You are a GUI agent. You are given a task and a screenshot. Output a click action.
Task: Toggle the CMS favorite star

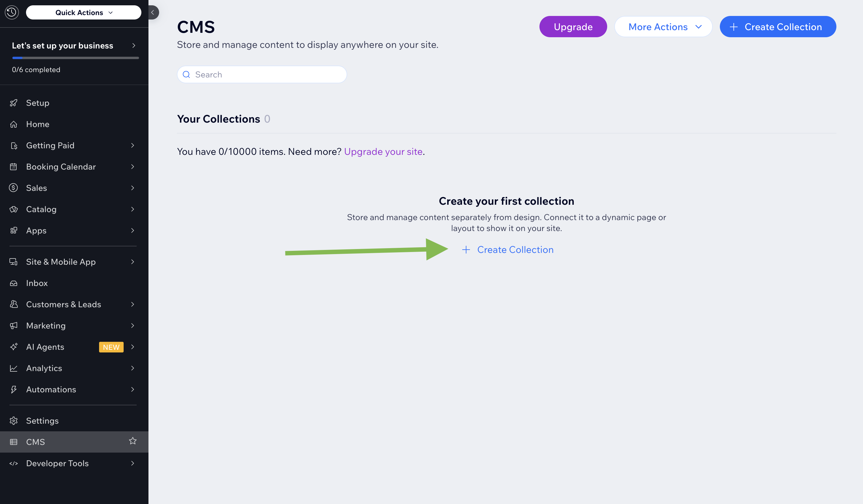pyautogui.click(x=133, y=441)
